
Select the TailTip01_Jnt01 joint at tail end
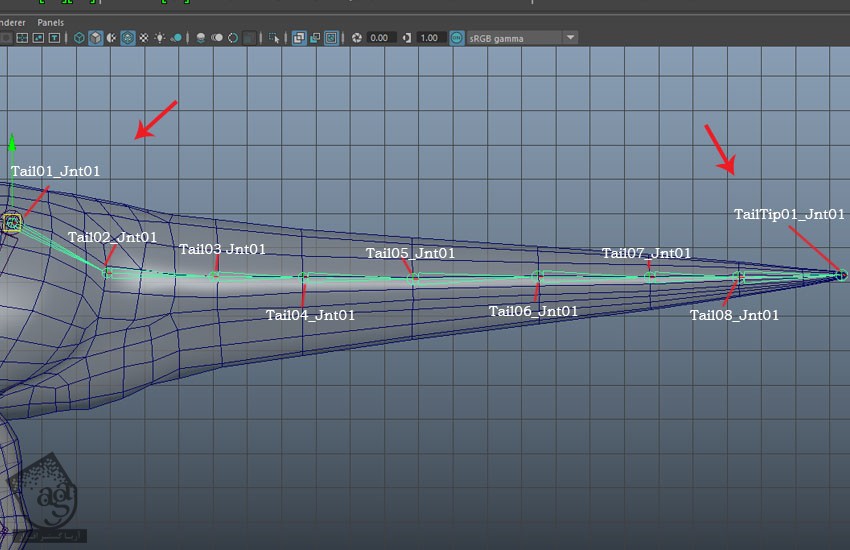841,275
